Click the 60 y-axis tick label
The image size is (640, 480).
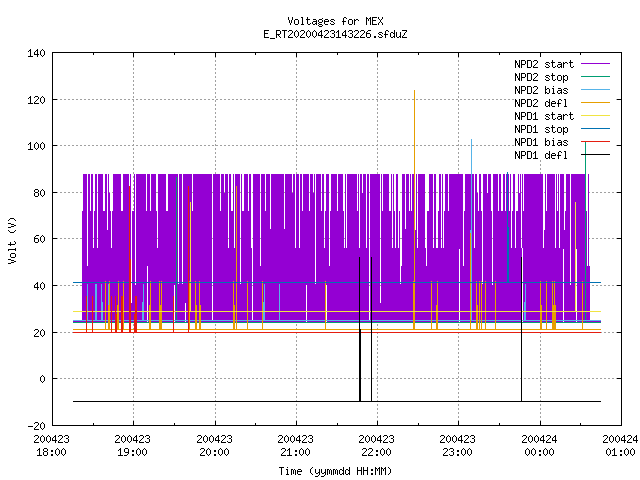pyautogui.click(x=40, y=239)
